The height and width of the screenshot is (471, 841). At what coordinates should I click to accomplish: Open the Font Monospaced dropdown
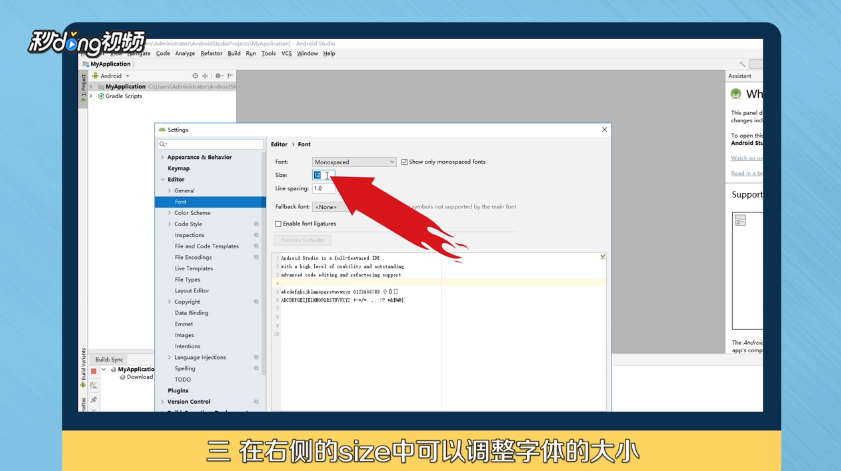(x=354, y=162)
